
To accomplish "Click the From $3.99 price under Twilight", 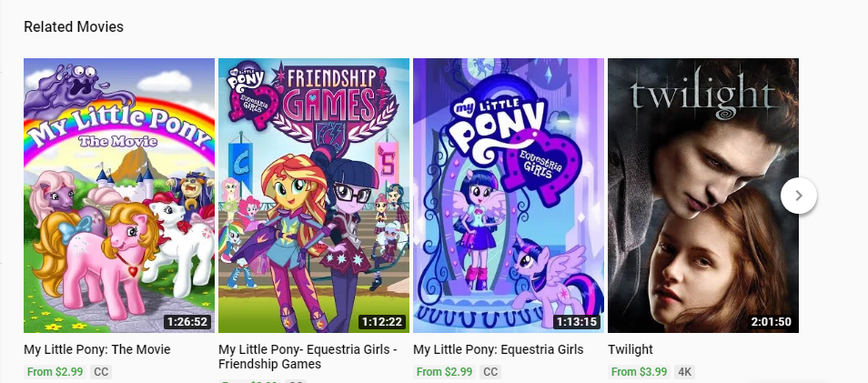I will (x=639, y=371).
